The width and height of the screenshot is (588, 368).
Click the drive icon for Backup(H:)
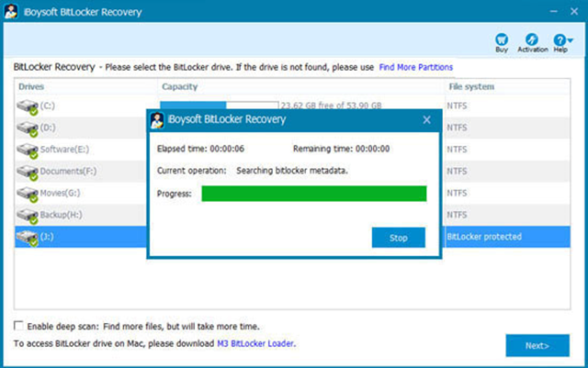(28, 216)
